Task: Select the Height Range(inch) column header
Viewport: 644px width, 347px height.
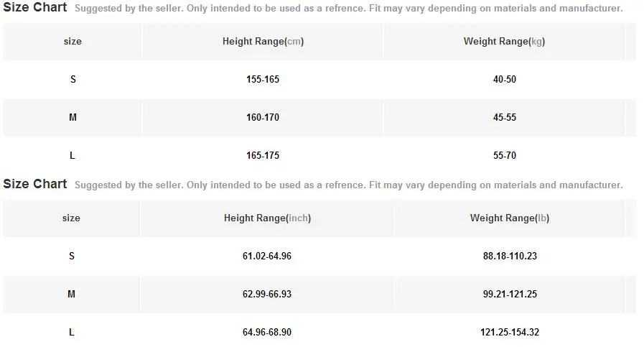Action: point(267,218)
